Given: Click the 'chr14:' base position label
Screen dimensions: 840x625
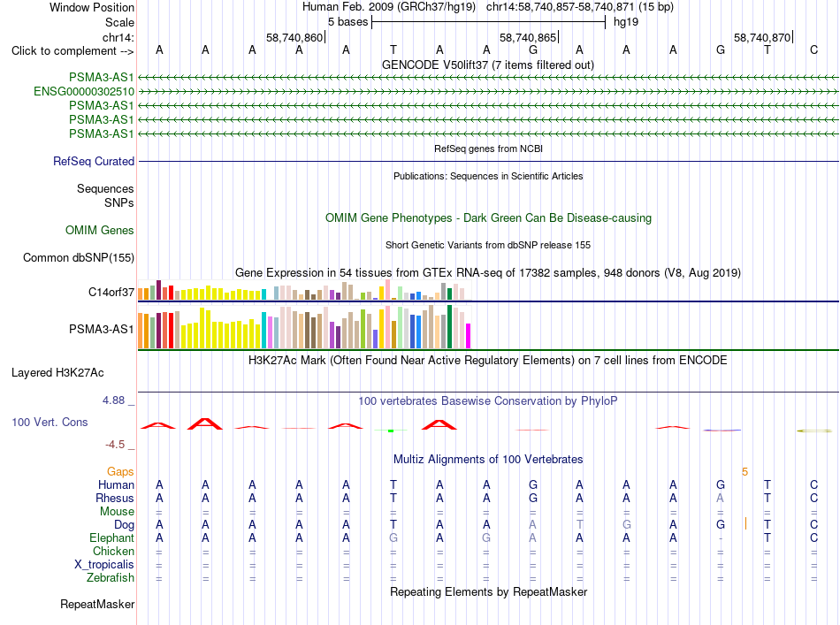Looking at the screenshot, I should [118, 37].
